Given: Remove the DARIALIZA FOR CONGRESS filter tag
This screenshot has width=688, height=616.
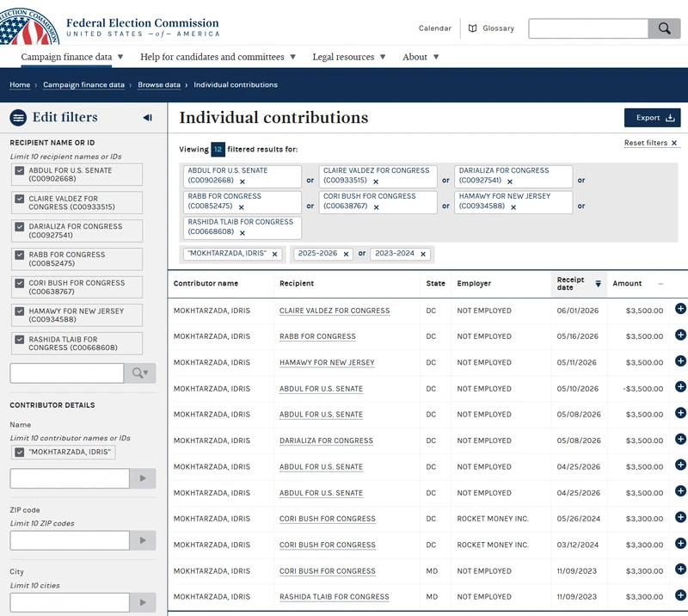Looking at the screenshot, I should (x=510, y=182).
